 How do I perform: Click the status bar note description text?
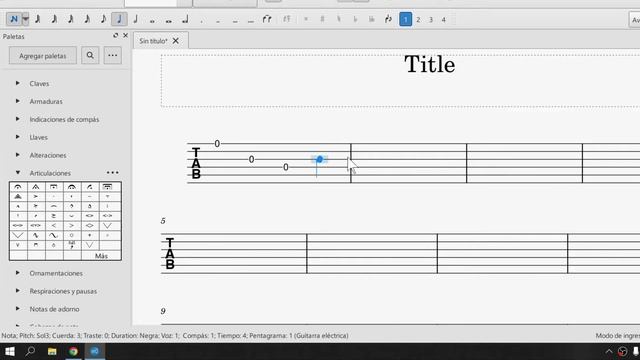pos(175,336)
